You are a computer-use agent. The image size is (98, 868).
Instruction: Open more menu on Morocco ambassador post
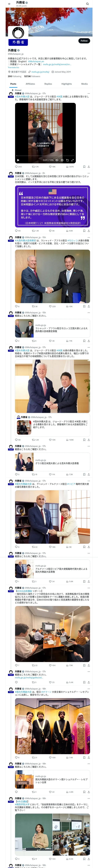click(89, 237)
